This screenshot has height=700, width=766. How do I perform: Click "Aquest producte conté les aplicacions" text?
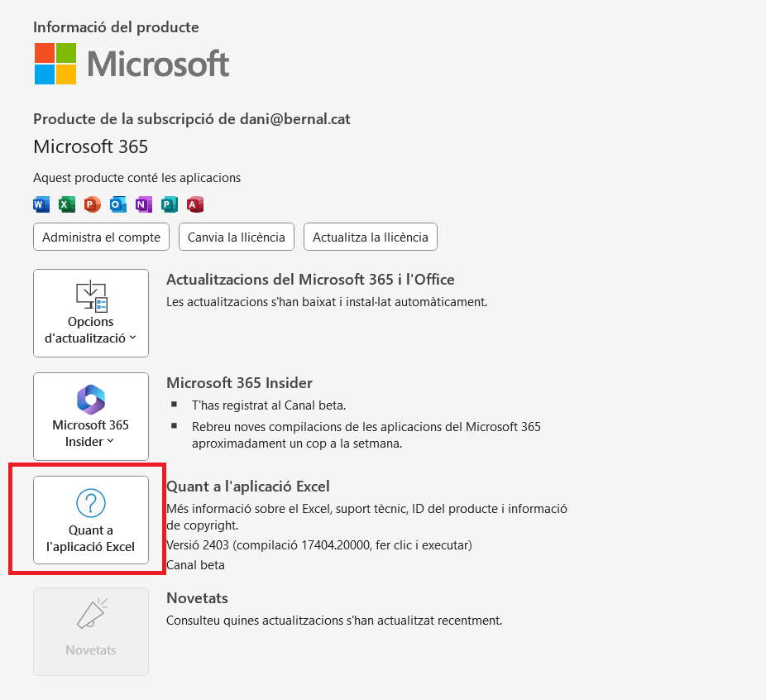coord(136,178)
